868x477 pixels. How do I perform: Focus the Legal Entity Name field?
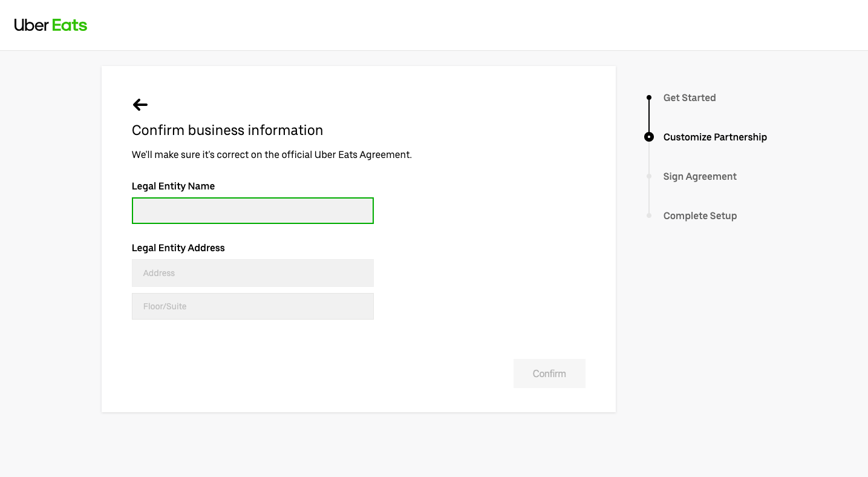[x=253, y=211]
